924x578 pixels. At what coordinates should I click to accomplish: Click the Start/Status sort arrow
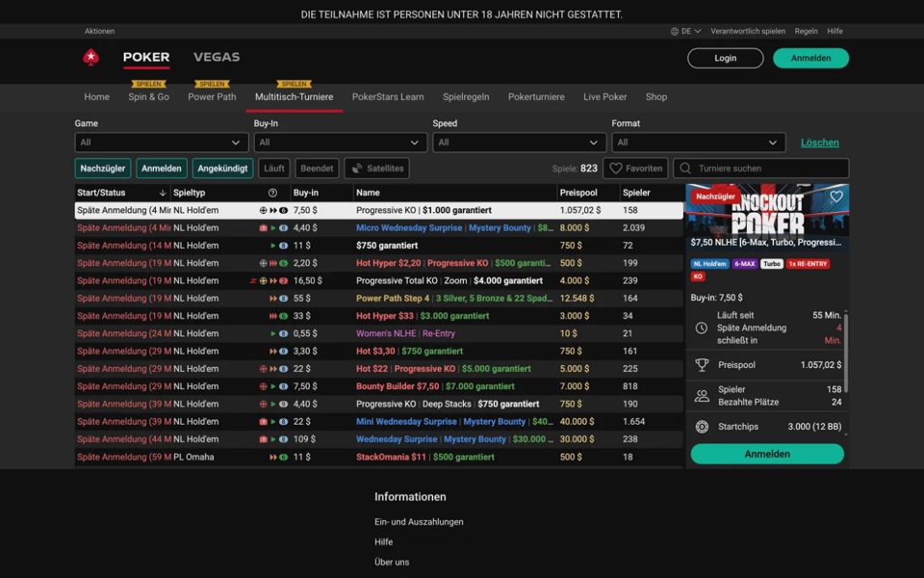pos(163,193)
